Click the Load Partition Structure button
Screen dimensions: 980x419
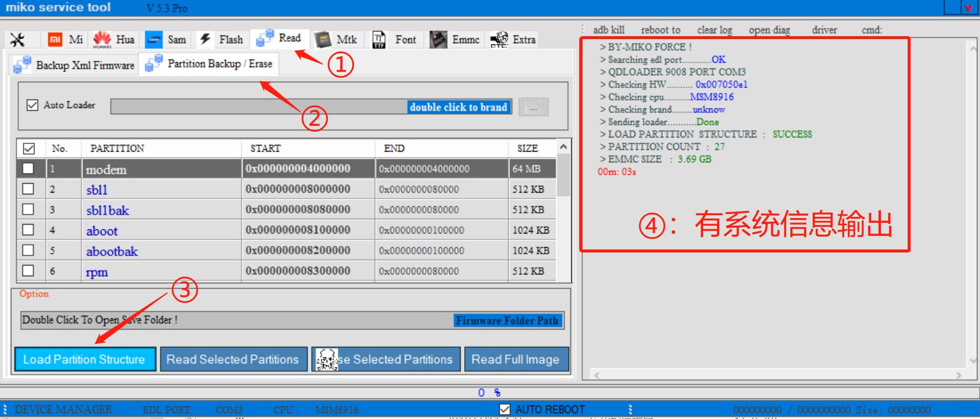coord(84,359)
